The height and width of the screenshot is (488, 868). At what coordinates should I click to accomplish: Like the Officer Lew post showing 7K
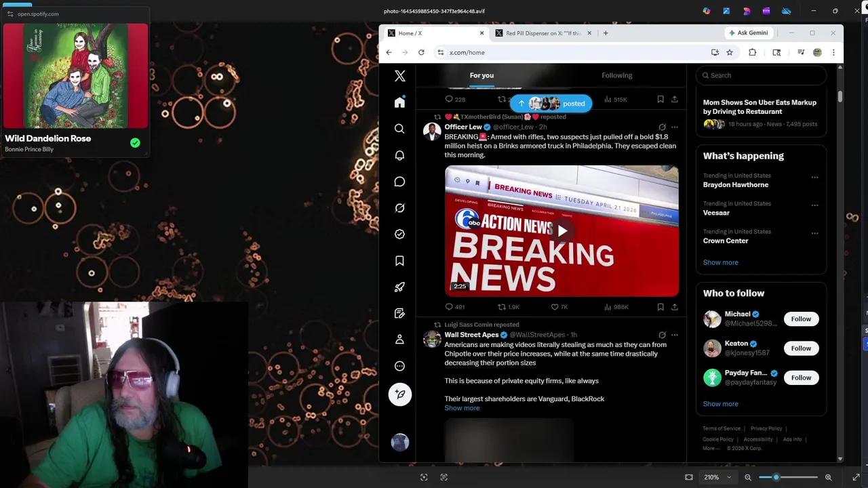coord(559,307)
